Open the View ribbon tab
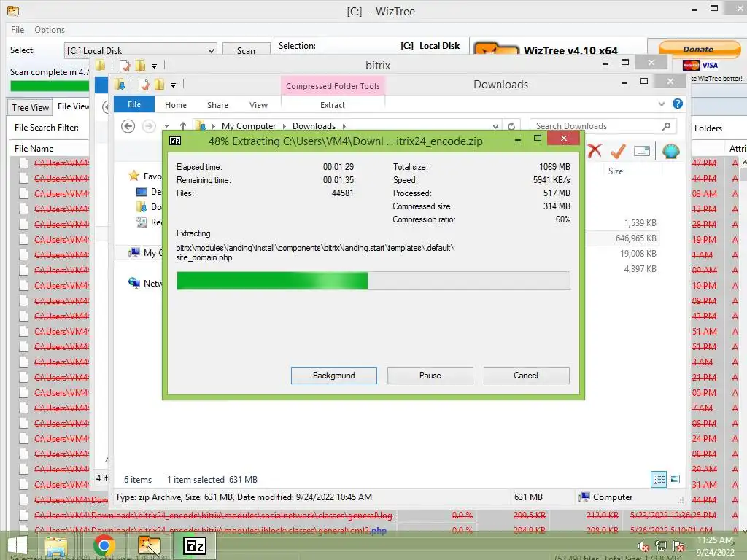Viewport: 747px width, 560px height. click(x=258, y=105)
